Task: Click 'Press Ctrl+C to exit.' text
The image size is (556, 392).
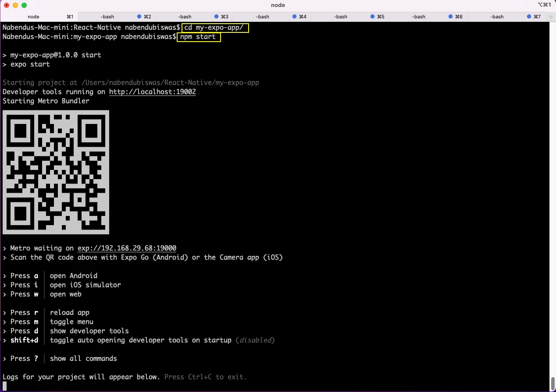Action: coord(206,377)
